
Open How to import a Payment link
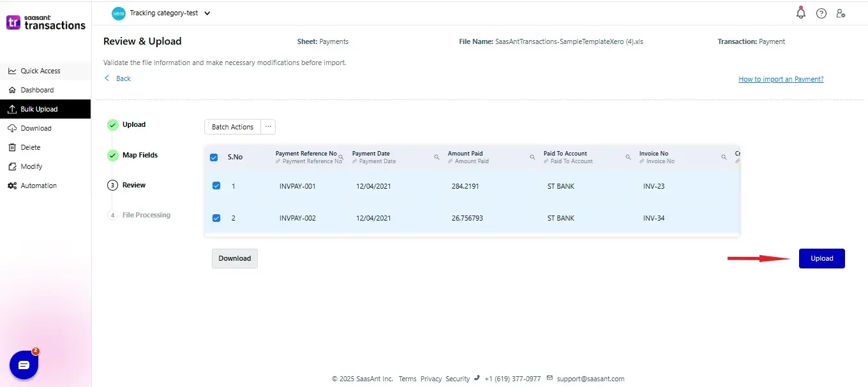click(x=781, y=79)
